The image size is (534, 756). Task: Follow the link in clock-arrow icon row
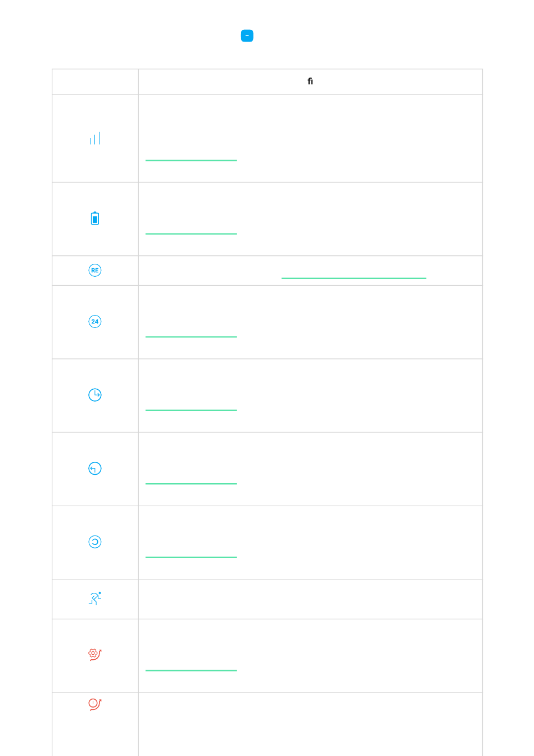[x=191, y=410]
